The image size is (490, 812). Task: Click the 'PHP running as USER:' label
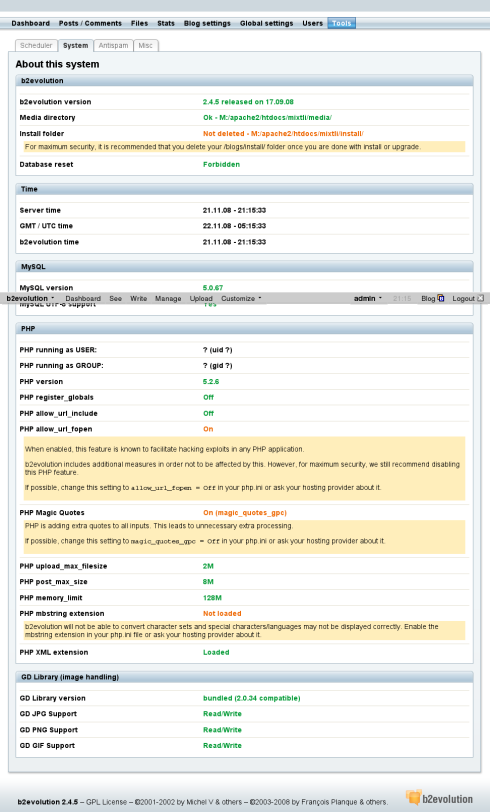pyautogui.click(x=58, y=350)
